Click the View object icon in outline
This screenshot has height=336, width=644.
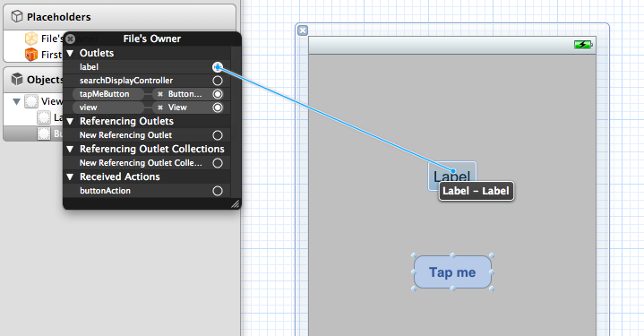tap(31, 101)
